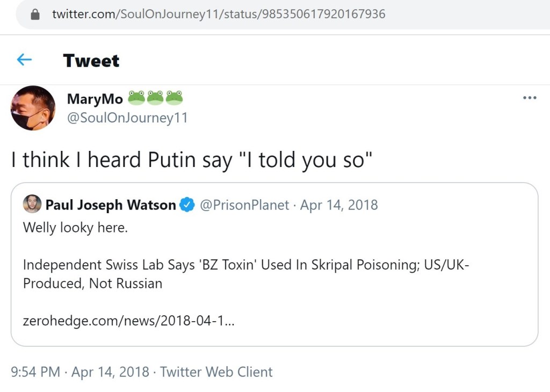The height and width of the screenshot is (392, 550).
Task: Click the frog emojis after MaryMo
Action: pos(155,98)
